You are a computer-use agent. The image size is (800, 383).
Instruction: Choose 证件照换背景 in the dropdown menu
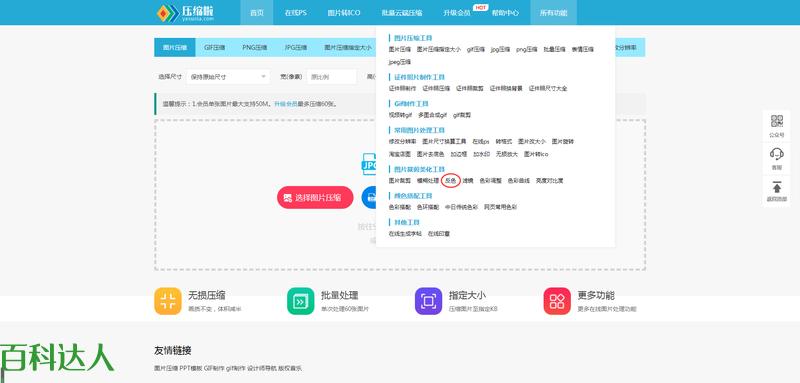tap(507, 88)
